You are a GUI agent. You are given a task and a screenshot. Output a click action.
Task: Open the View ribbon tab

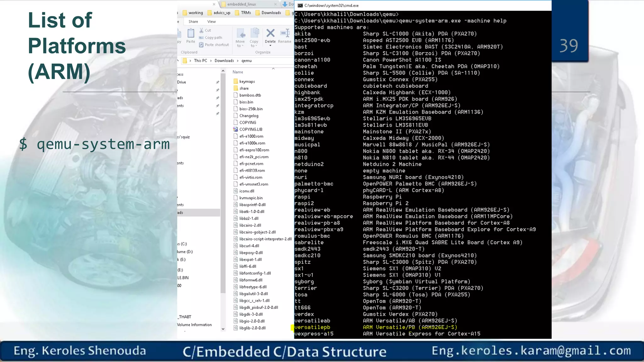(x=212, y=22)
